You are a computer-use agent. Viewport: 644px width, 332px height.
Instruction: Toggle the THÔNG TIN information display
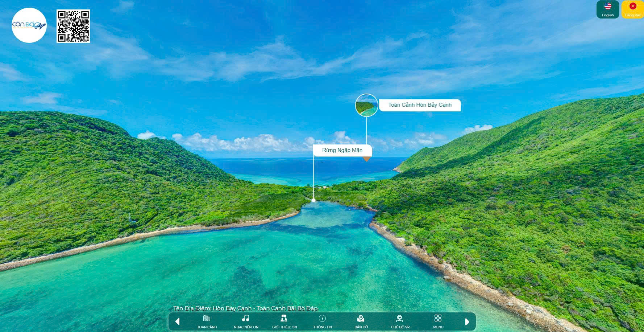coord(322,321)
